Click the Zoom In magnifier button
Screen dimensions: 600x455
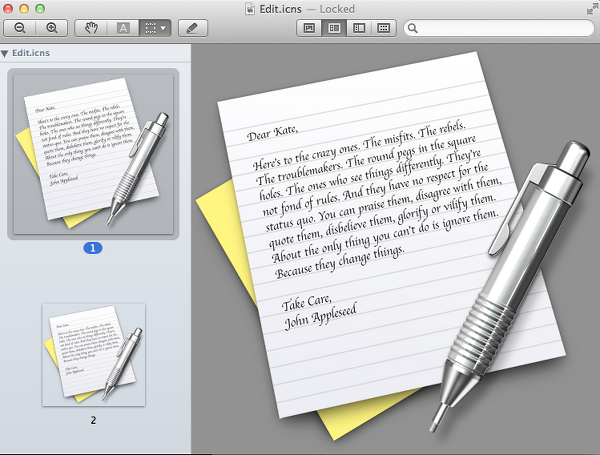(52, 28)
